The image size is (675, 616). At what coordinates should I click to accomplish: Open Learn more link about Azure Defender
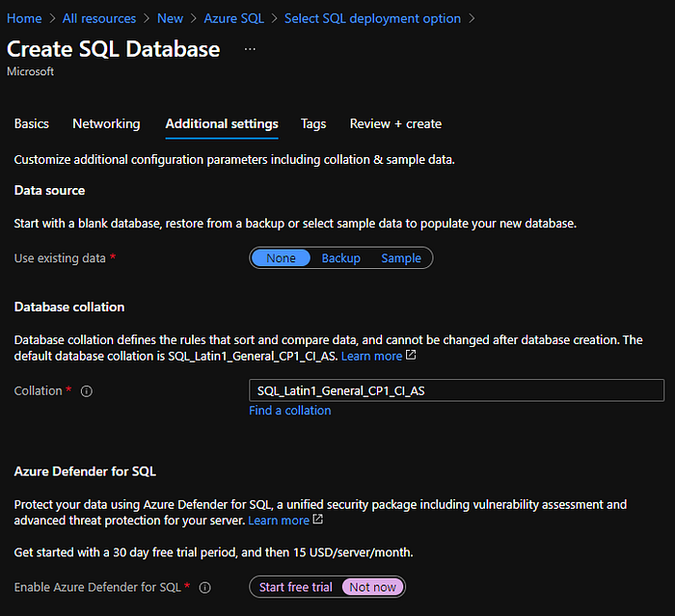279,521
